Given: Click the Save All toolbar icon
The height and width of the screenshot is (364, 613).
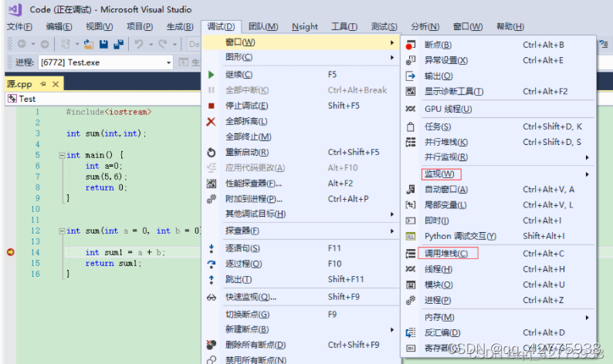Looking at the screenshot, I should 118,44.
